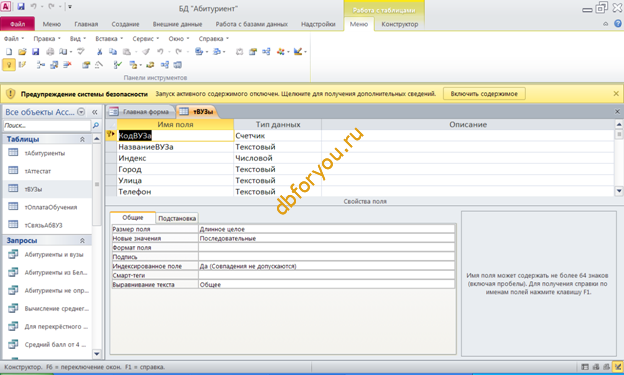Viewport: 624px width, 375px height.
Task: Click the Property Sheet icon in second toolbar row
Action: point(86,65)
